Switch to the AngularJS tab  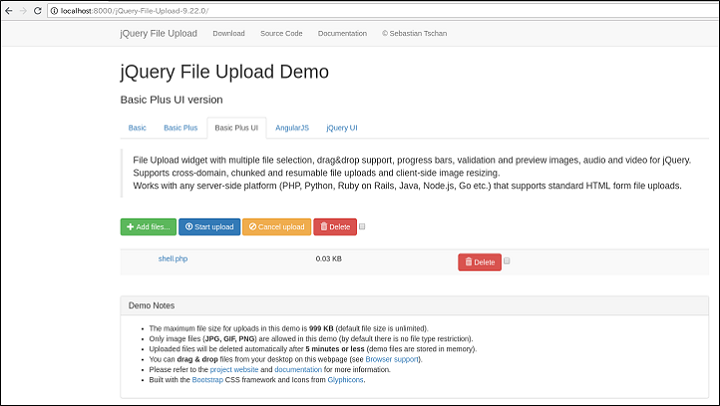point(292,128)
